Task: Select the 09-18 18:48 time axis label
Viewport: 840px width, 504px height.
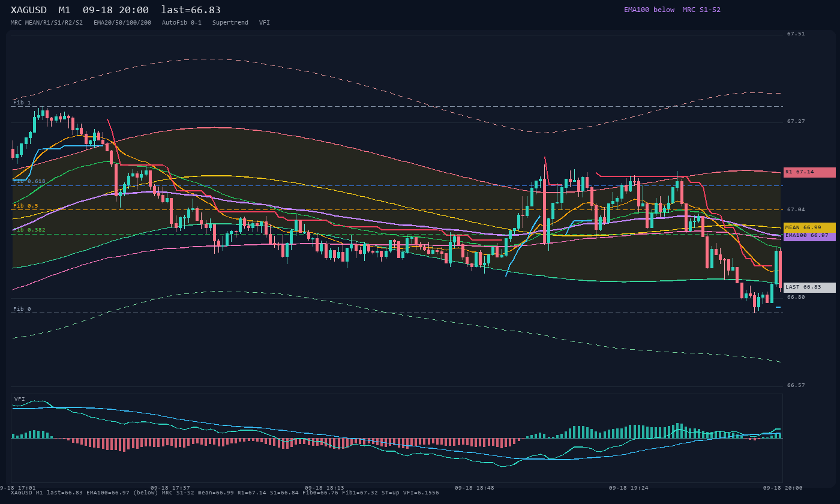Action: (x=475, y=488)
